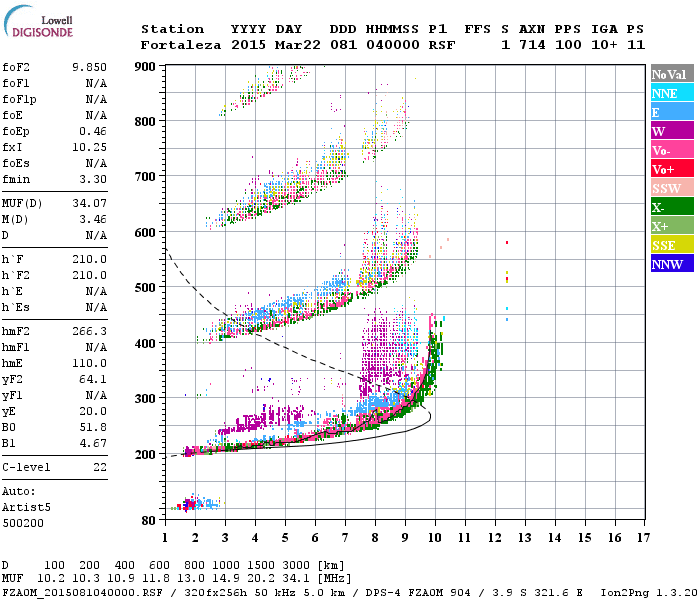Click the 500 km y-axis label

(x=145, y=288)
